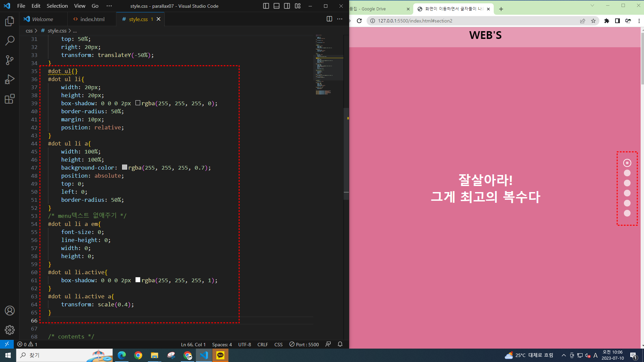Click the Split Editor Right icon
Screen dimensions: 644x362
click(329, 19)
